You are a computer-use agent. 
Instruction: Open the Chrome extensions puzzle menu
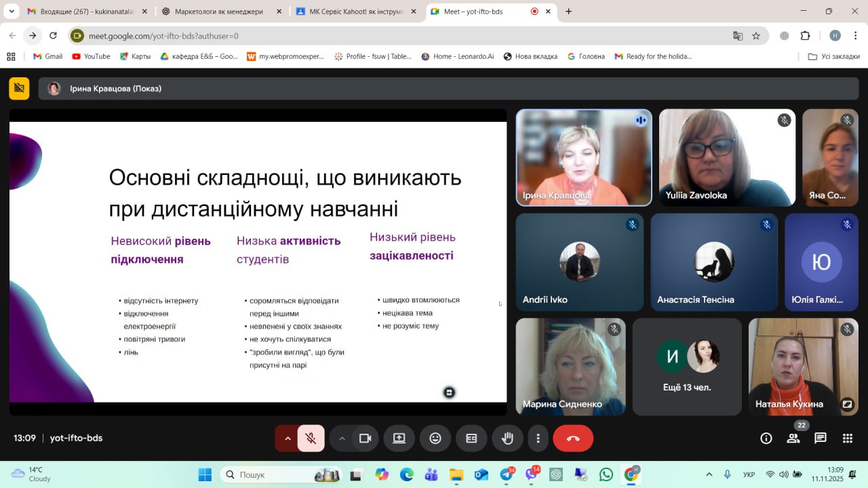[x=805, y=36]
